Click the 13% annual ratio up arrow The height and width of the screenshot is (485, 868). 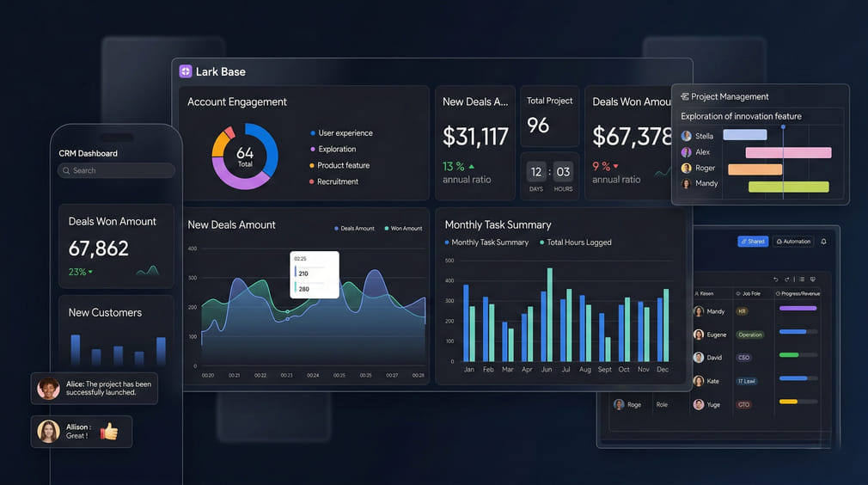(x=471, y=166)
